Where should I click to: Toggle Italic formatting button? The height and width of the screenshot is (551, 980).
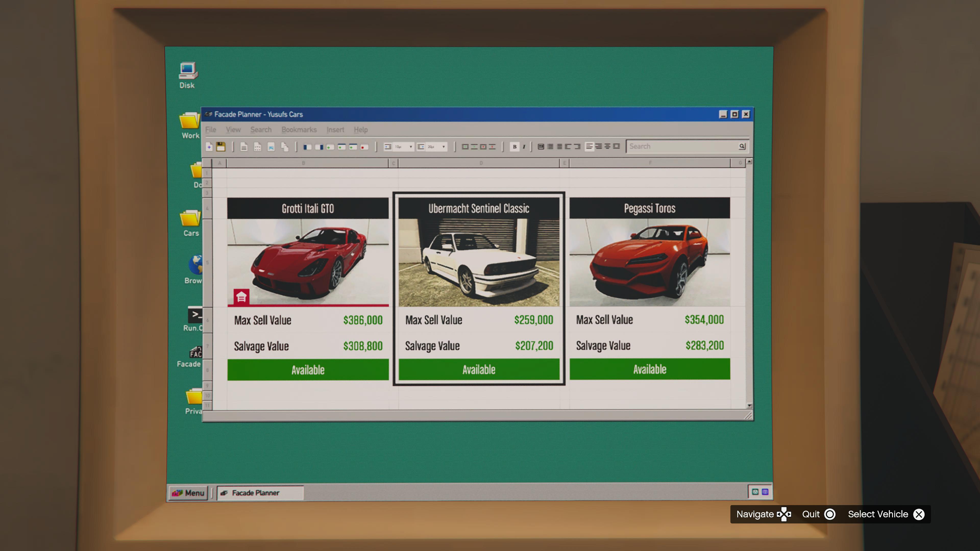[524, 147]
